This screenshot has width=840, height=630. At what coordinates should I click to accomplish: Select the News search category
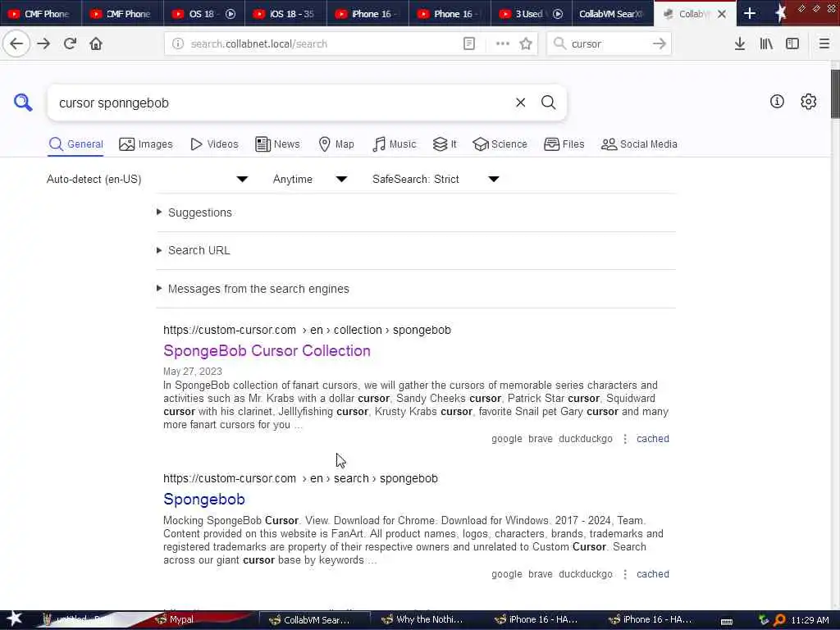point(277,144)
